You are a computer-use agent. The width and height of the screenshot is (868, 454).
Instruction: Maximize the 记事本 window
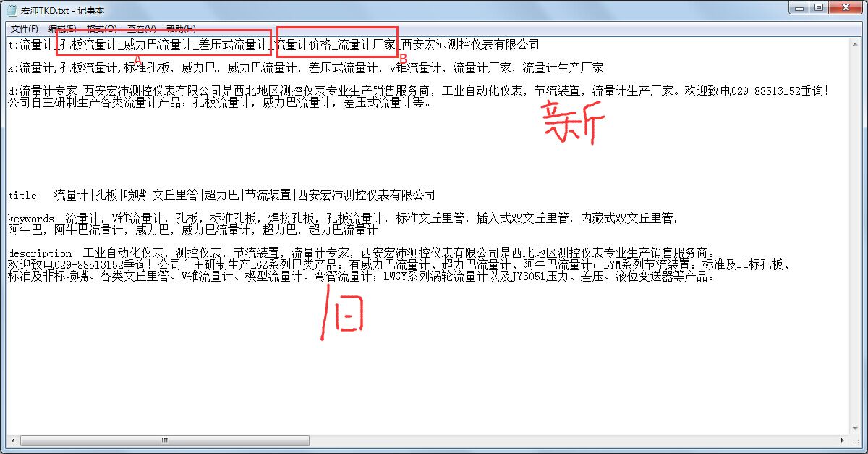point(818,7)
